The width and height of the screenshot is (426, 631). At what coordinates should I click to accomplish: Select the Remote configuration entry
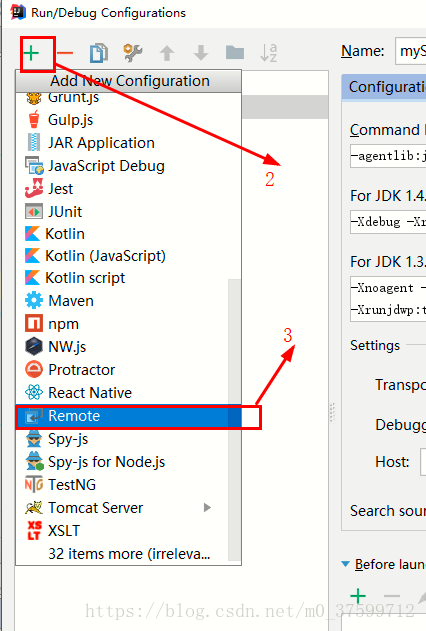coord(128,416)
